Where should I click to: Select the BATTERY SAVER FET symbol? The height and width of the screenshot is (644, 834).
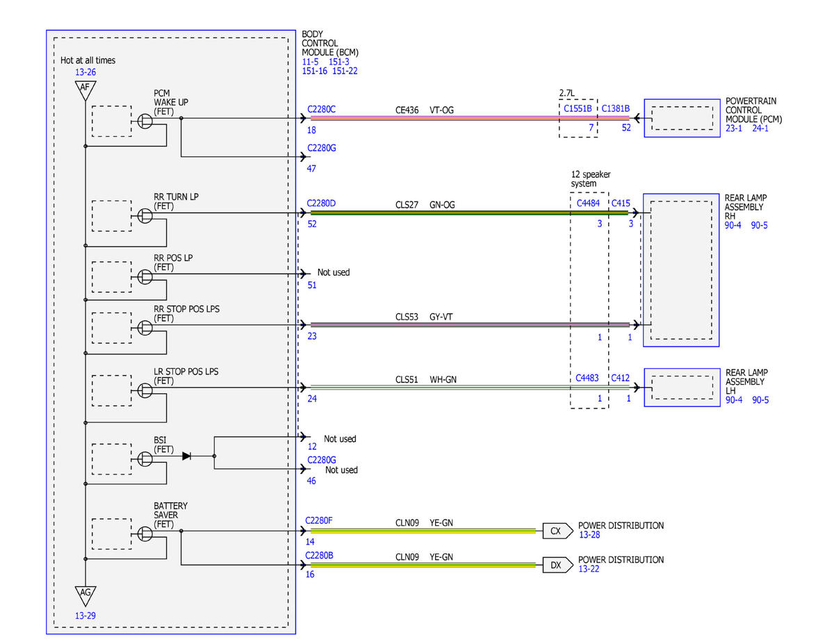tap(145, 534)
